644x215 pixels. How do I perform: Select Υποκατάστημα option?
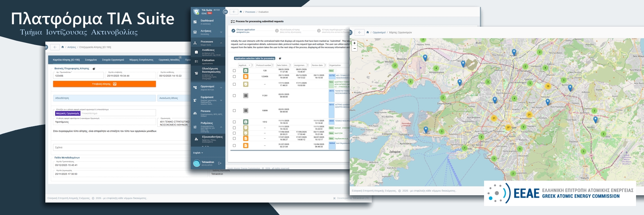click(90, 113)
